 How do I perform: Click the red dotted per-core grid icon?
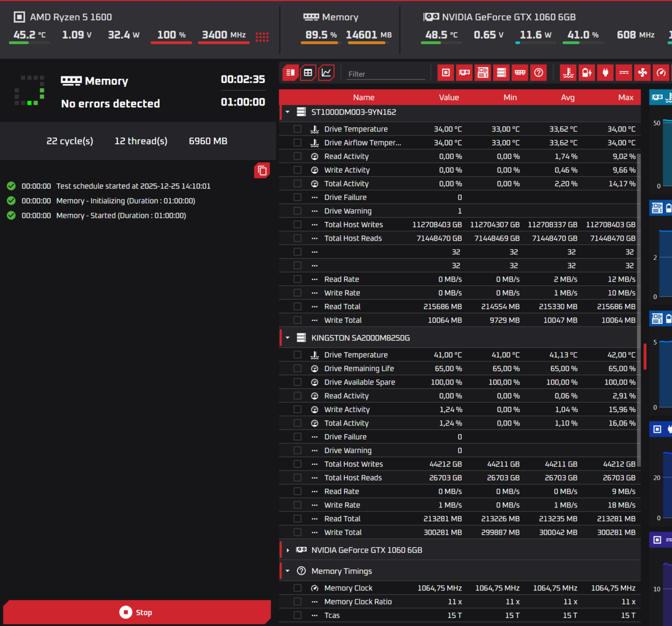tap(262, 37)
